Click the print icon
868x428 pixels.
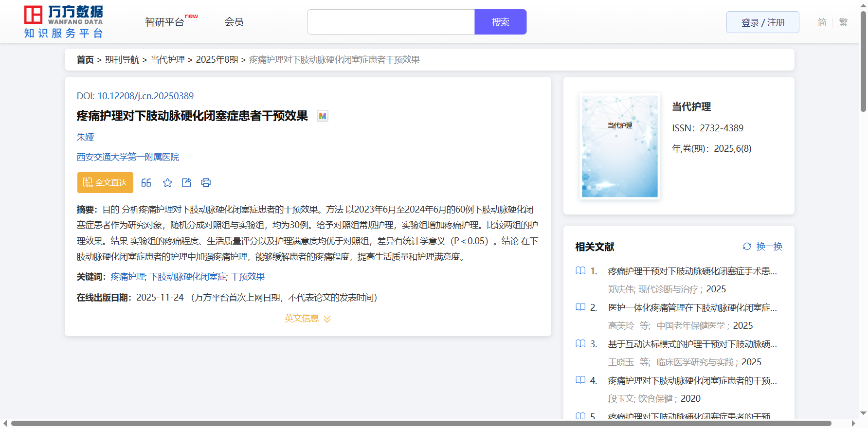206,183
